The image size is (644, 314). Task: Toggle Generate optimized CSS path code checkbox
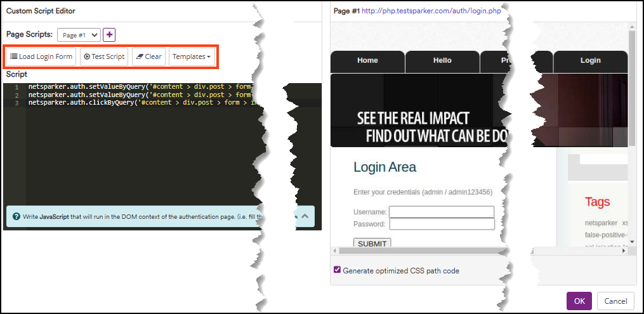337,270
